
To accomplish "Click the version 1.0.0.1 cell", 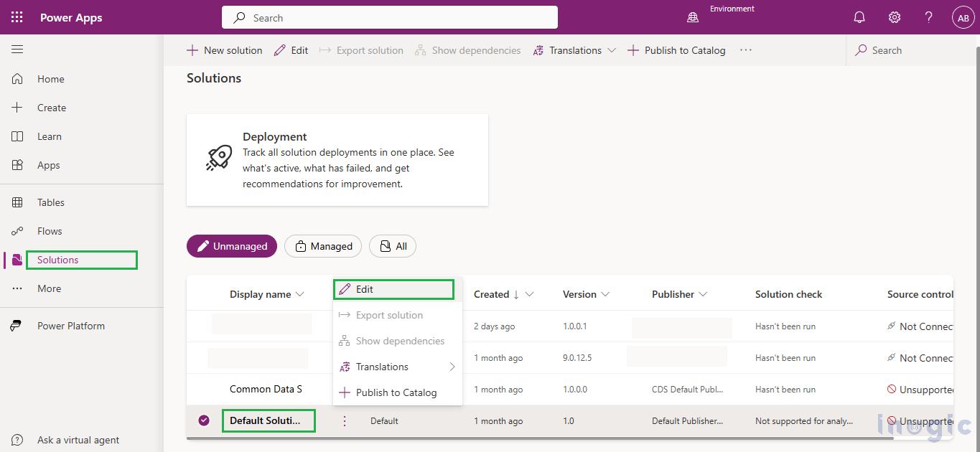I will (574, 326).
